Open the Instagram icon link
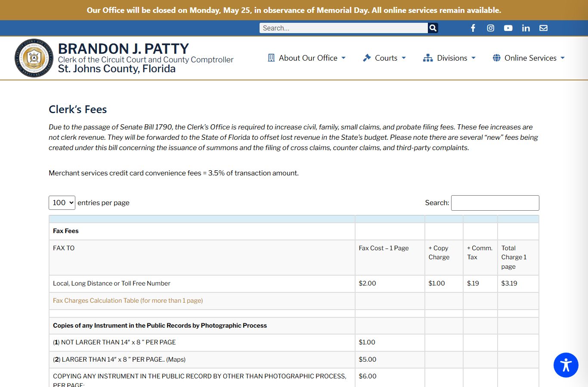This screenshot has height=387, width=588. point(490,28)
